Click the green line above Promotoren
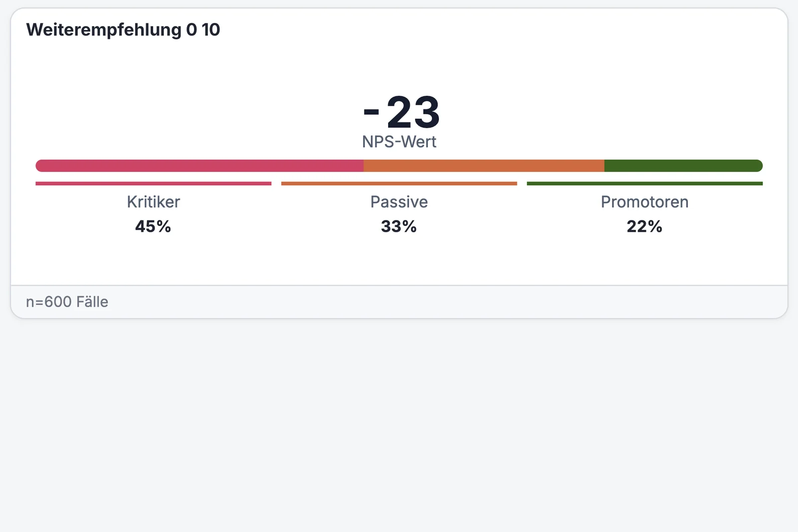This screenshot has width=798, height=532. coord(644,183)
